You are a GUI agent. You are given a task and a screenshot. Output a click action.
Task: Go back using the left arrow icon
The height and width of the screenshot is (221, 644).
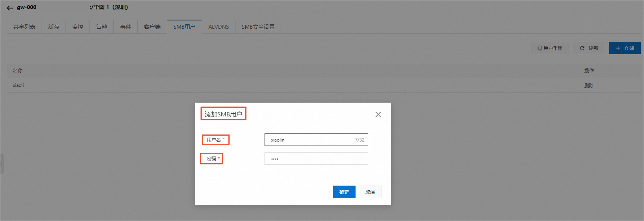[x=10, y=8]
